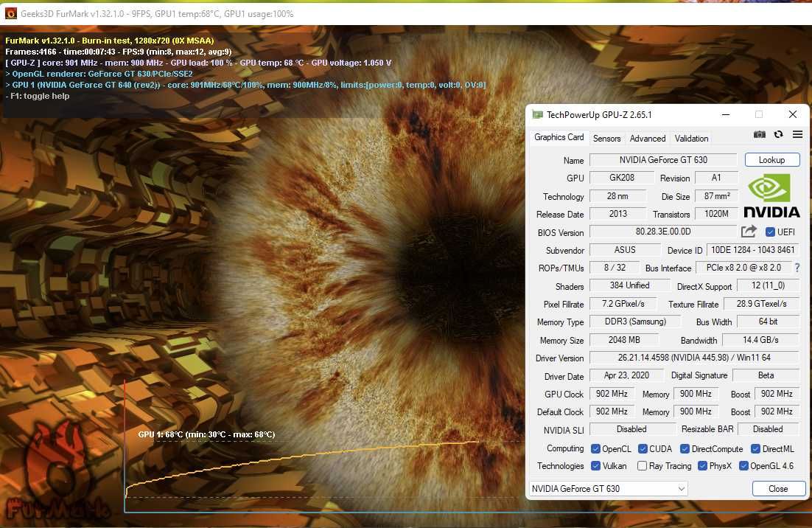
Task: Switch to the Sensors tab
Action: pos(606,139)
